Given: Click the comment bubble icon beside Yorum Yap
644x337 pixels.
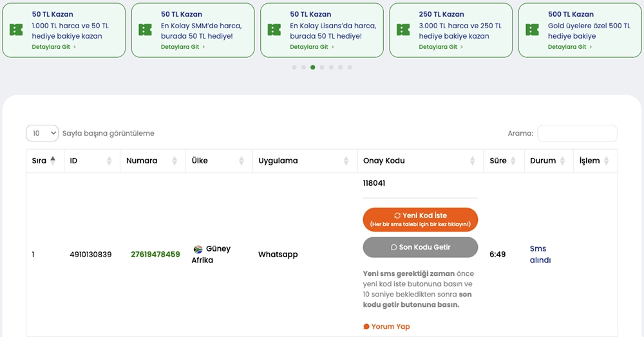Looking at the screenshot, I should [x=366, y=327].
